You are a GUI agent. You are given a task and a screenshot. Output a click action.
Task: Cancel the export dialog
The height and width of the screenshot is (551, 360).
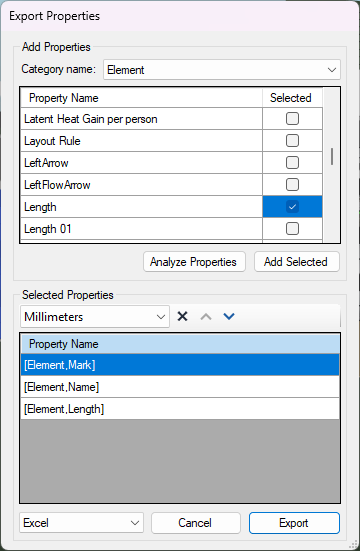(196, 523)
